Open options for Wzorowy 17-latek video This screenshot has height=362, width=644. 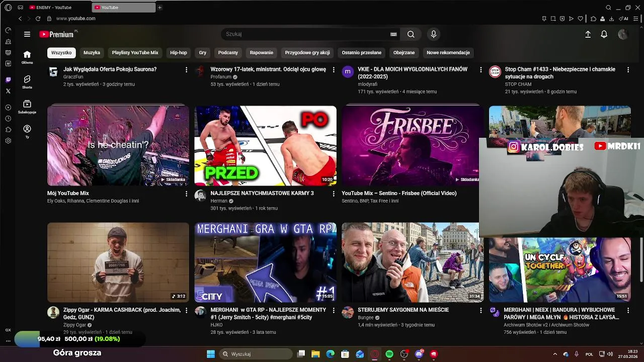pyautogui.click(x=334, y=70)
